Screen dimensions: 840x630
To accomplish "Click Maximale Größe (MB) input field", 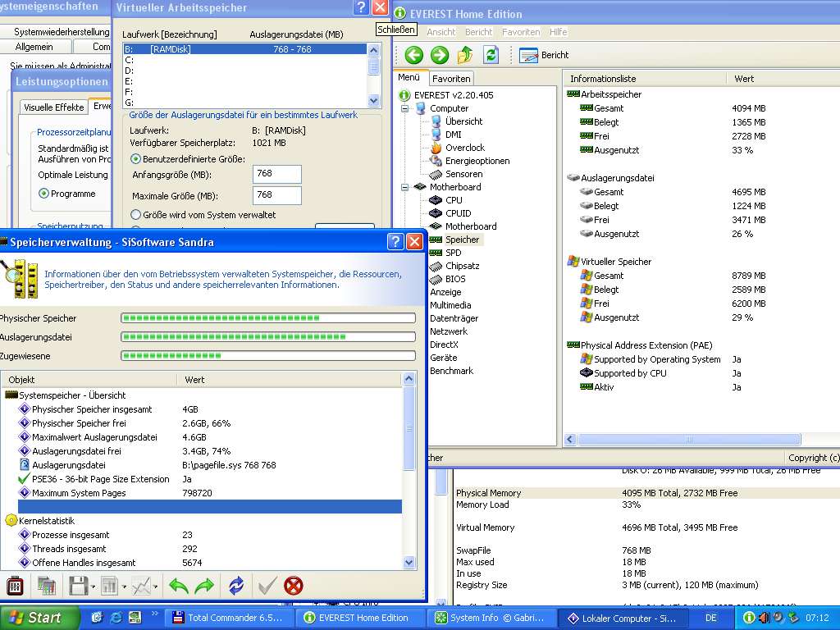I will tap(277, 195).
